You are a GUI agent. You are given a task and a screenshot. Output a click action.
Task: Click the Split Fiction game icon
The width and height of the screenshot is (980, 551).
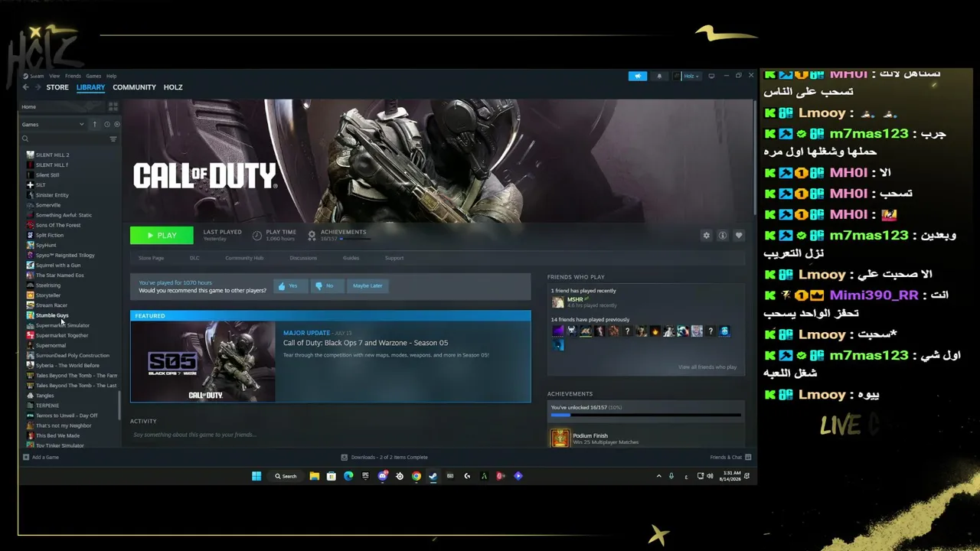[x=30, y=235]
